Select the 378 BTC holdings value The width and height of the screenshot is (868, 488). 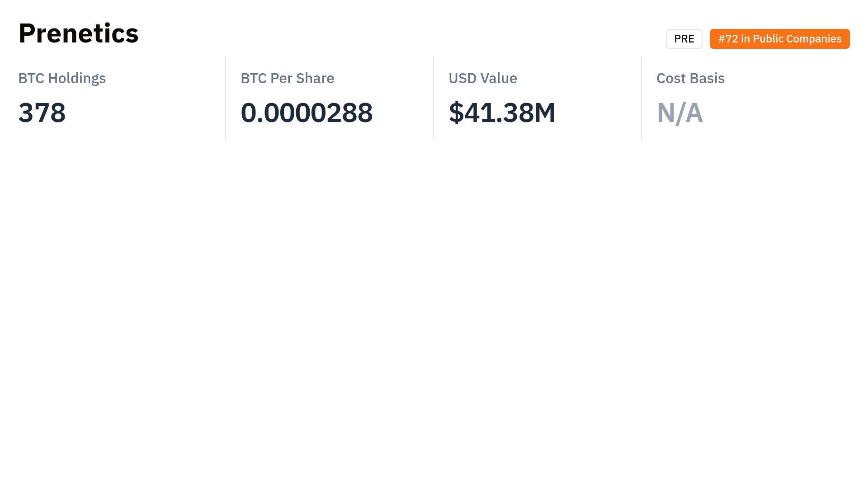tap(42, 113)
